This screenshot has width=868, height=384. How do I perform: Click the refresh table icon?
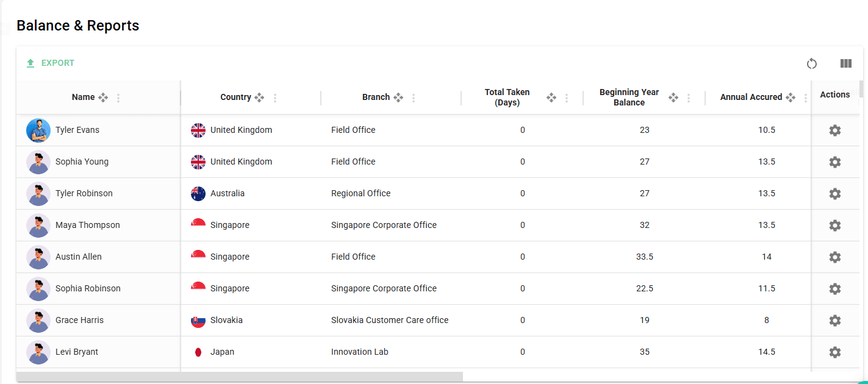pos(811,63)
